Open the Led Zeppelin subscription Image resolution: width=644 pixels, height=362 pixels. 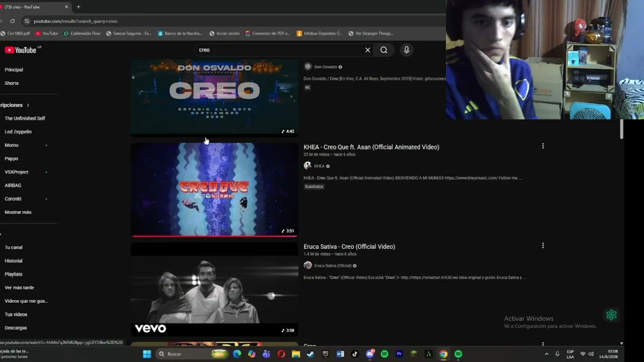click(x=18, y=132)
